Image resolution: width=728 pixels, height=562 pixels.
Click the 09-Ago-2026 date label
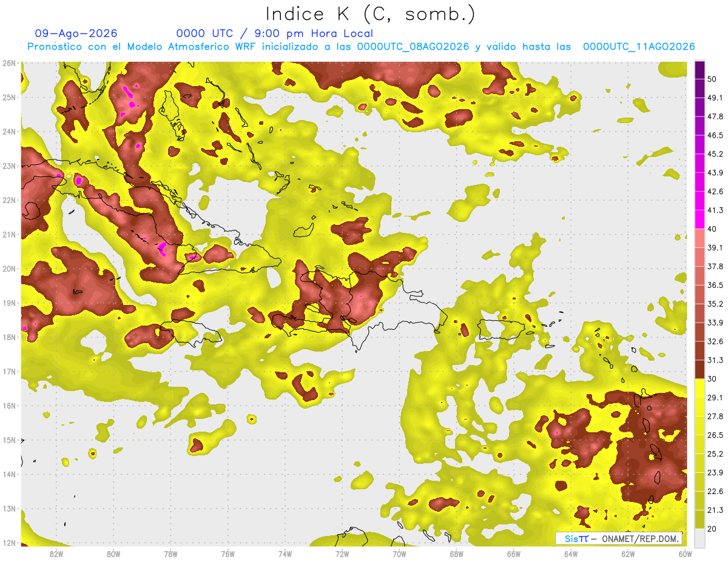(76, 33)
